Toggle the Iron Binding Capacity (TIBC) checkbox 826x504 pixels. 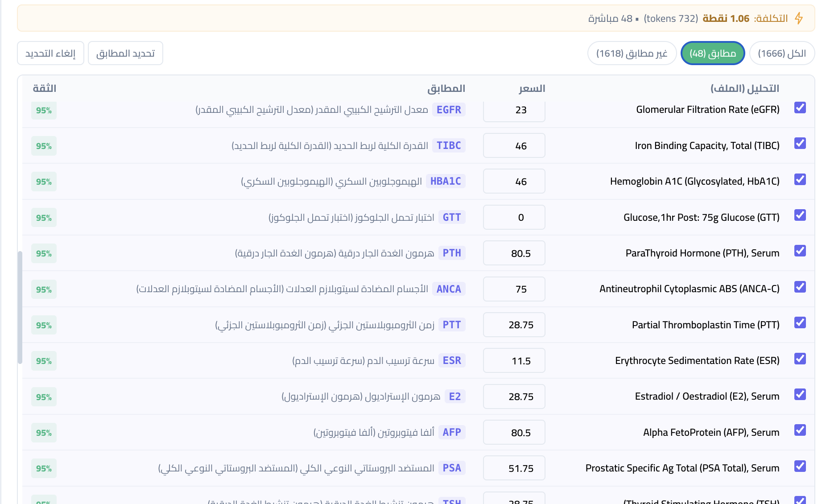(800, 144)
